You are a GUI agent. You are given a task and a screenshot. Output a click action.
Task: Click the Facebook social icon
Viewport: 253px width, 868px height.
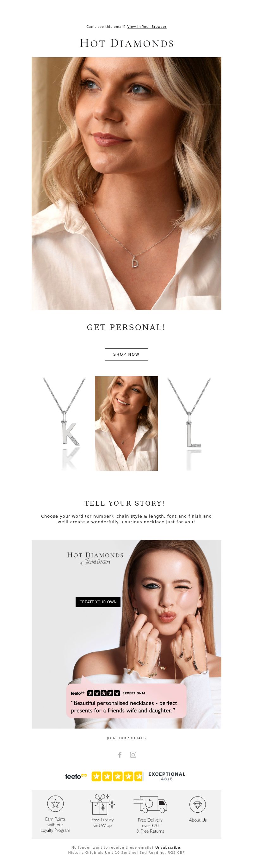coord(120,754)
